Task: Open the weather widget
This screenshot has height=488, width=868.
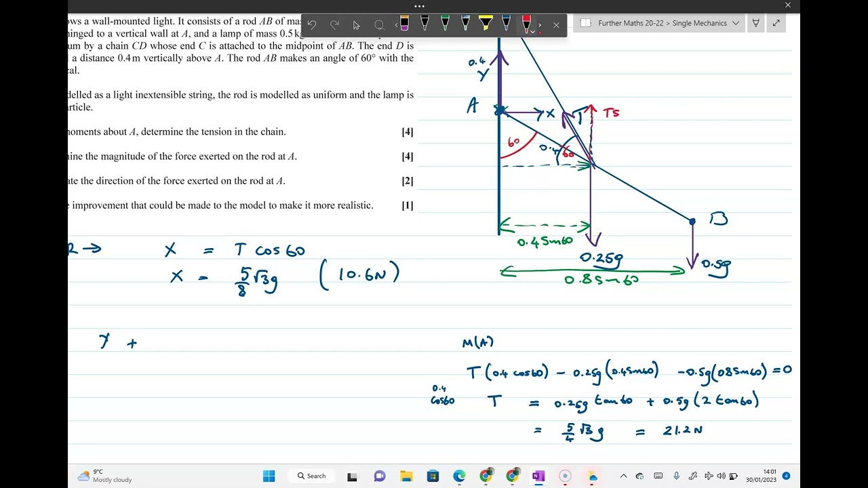Action: 104,476
